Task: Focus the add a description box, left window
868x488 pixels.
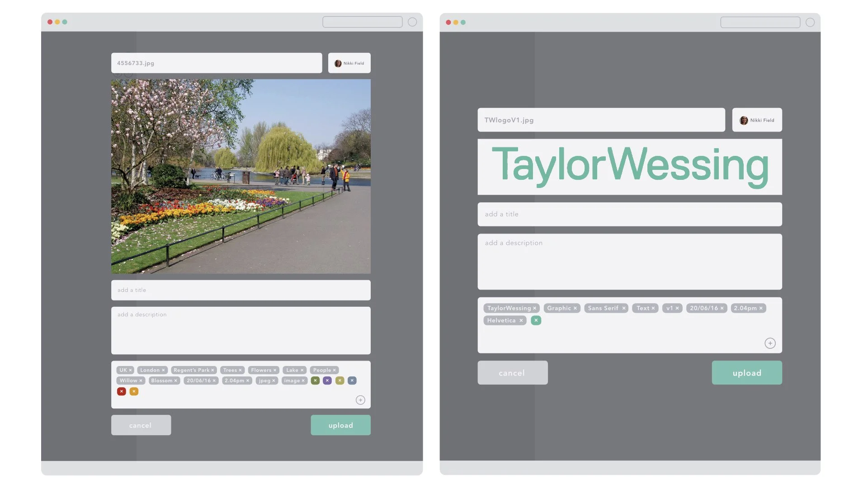Action: click(x=241, y=331)
